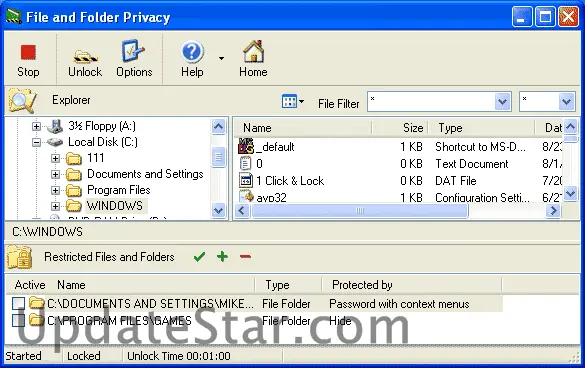
Task: Click the title bar application icon
Action: (x=14, y=17)
